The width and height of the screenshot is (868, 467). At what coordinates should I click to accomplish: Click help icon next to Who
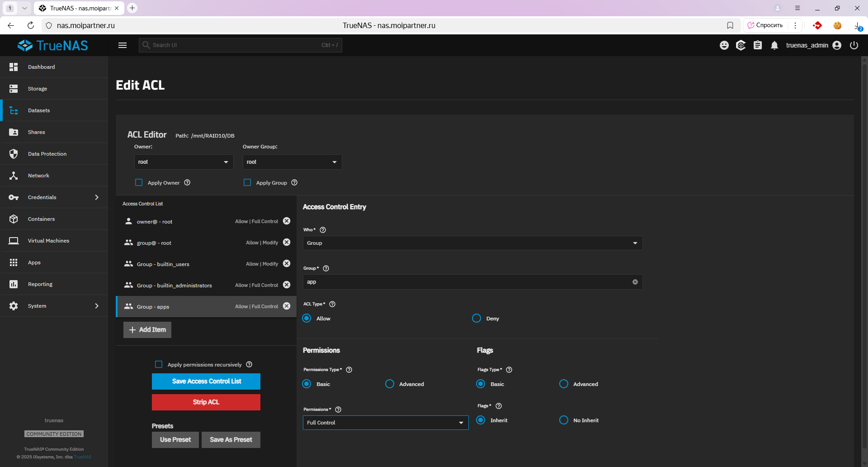[323, 230]
